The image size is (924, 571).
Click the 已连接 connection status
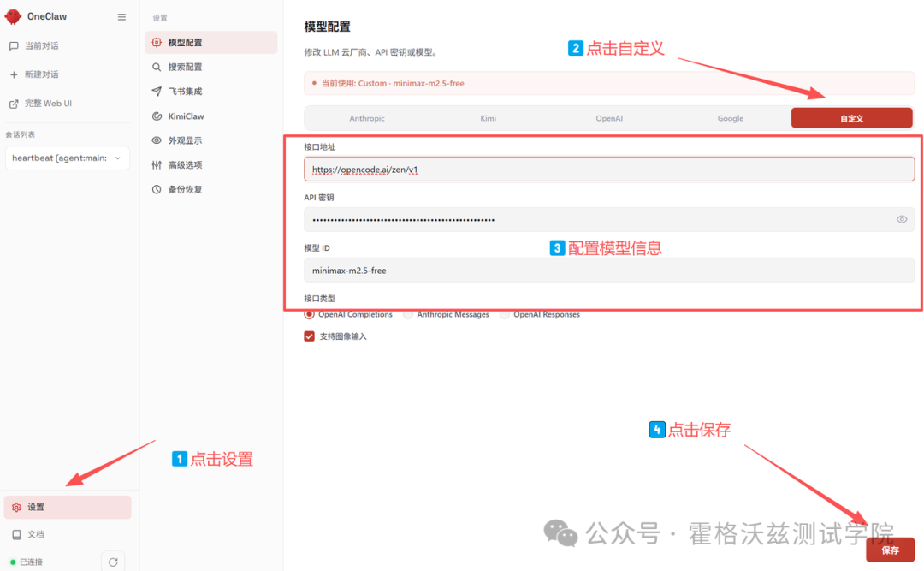click(x=27, y=562)
